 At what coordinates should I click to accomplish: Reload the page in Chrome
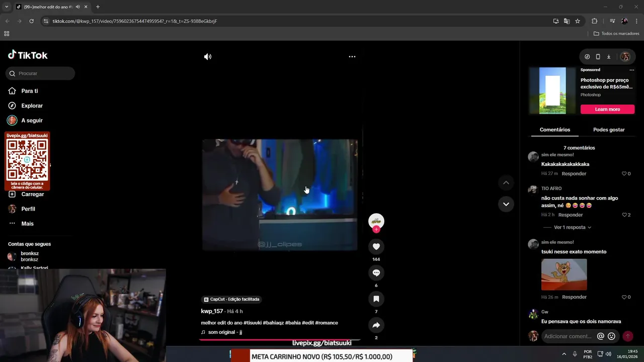(x=31, y=21)
